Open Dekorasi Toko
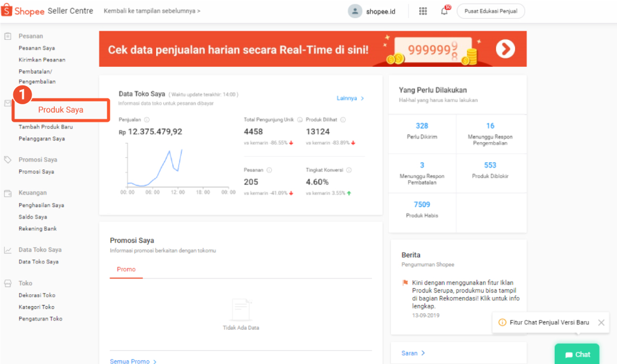 [x=37, y=295]
